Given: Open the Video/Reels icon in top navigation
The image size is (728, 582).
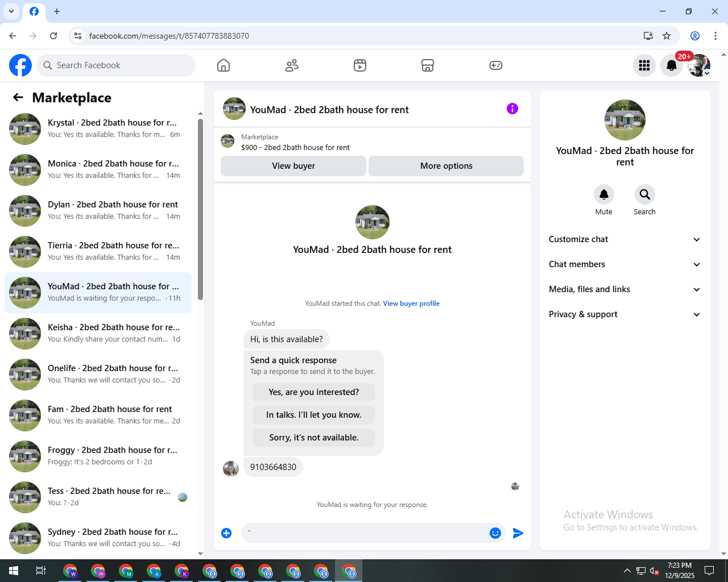Looking at the screenshot, I should [360, 65].
